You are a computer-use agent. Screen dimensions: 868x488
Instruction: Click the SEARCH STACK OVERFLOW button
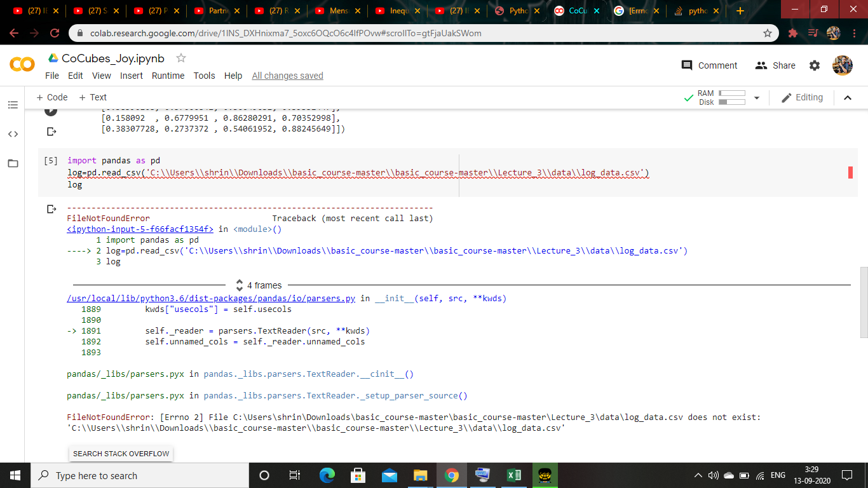click(120, 453)
